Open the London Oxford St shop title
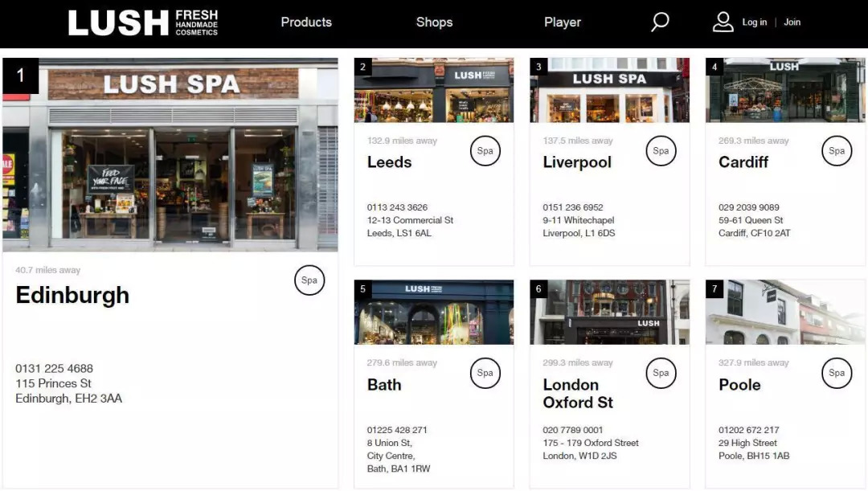Viewport: 868px width, 491px height. tap(578, 394)
